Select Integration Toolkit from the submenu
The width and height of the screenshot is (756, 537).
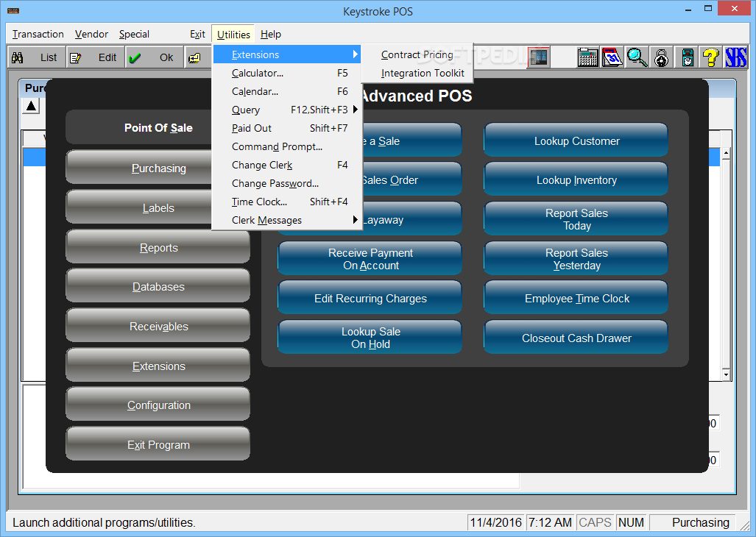[x=417, y=74]
